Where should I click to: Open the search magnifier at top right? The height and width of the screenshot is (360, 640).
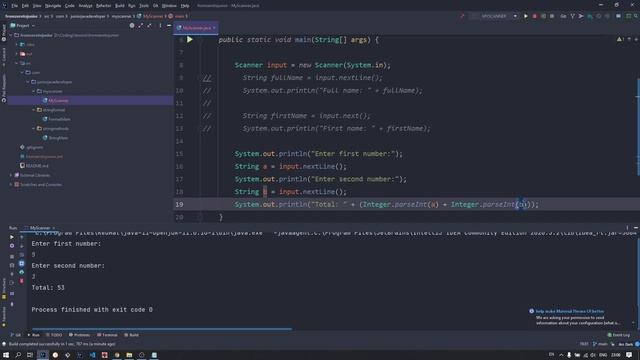click(636, 16)
